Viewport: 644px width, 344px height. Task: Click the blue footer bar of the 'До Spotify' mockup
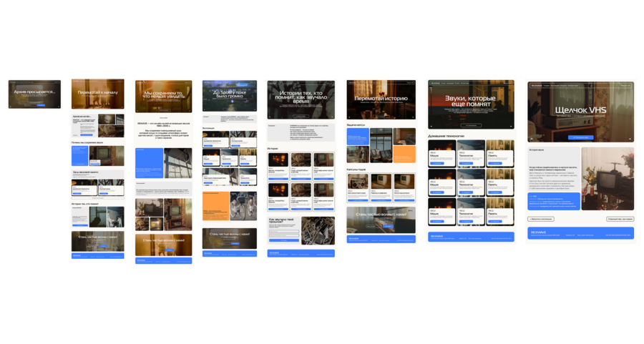coord(230,254)
